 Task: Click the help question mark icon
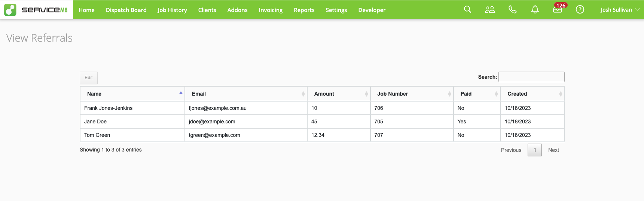point(580,9)
